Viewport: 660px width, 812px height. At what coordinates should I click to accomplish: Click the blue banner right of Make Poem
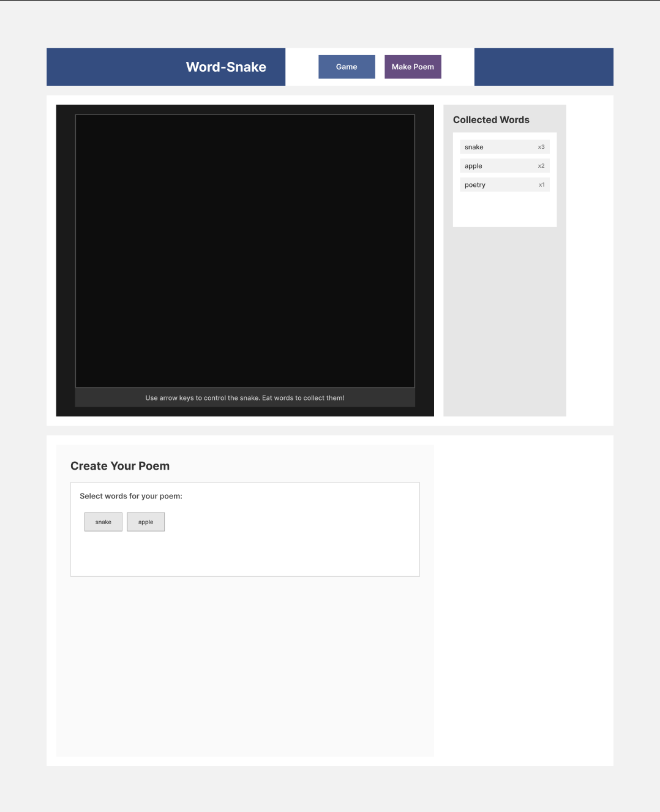[x=544, y=67]
